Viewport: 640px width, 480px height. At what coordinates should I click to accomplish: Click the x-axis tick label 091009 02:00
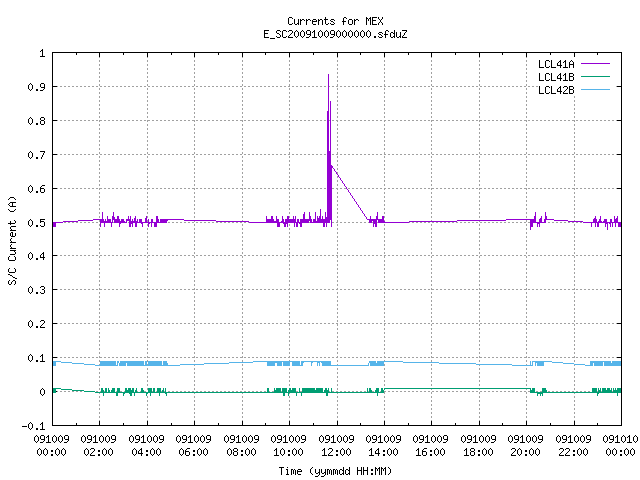98,446
